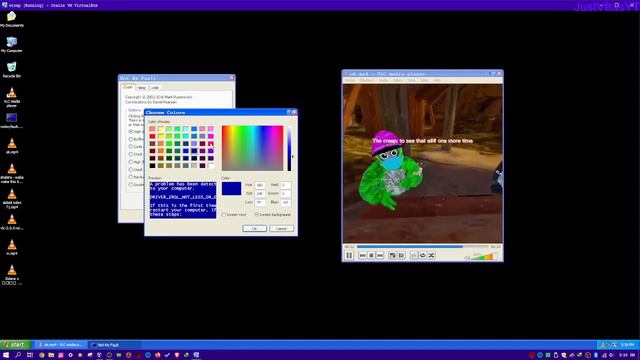Select the Screen text radio button
The width and height of the screenshot is (640, 360).
233,214
